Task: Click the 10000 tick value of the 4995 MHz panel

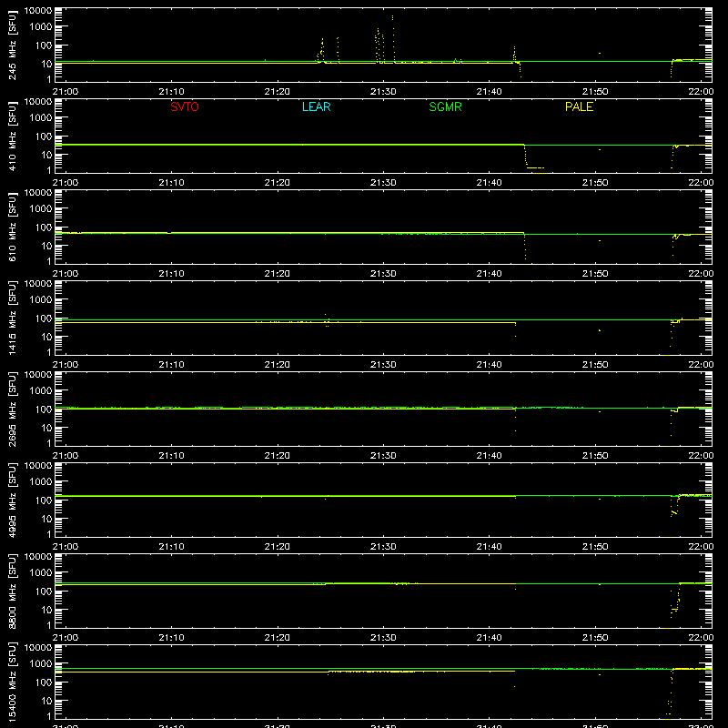Action: tap(38, 466)
